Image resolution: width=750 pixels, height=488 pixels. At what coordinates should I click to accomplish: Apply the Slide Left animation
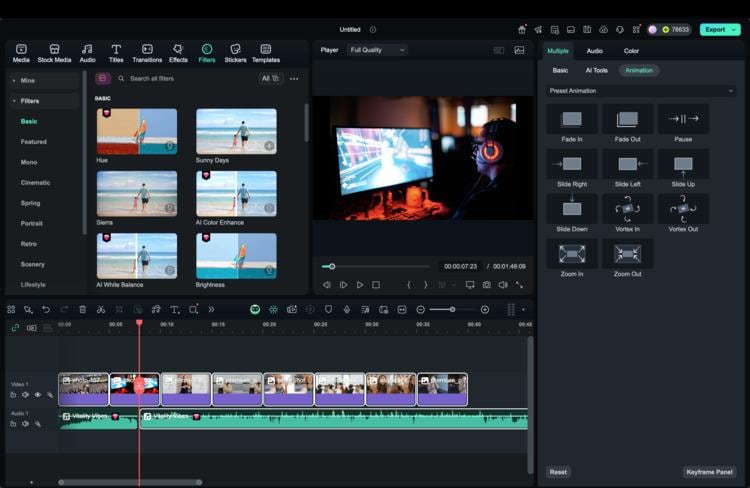tap(627, 164)
